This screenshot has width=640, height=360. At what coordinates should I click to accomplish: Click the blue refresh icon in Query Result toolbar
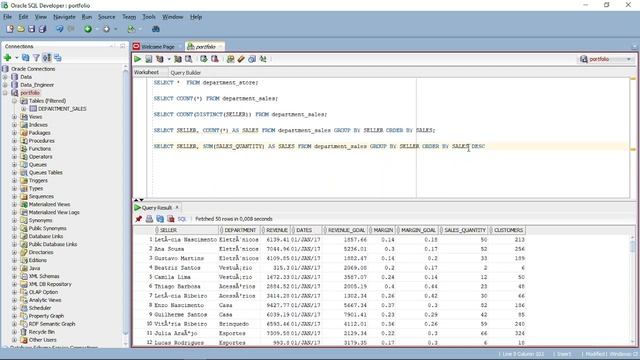point(160,219)
